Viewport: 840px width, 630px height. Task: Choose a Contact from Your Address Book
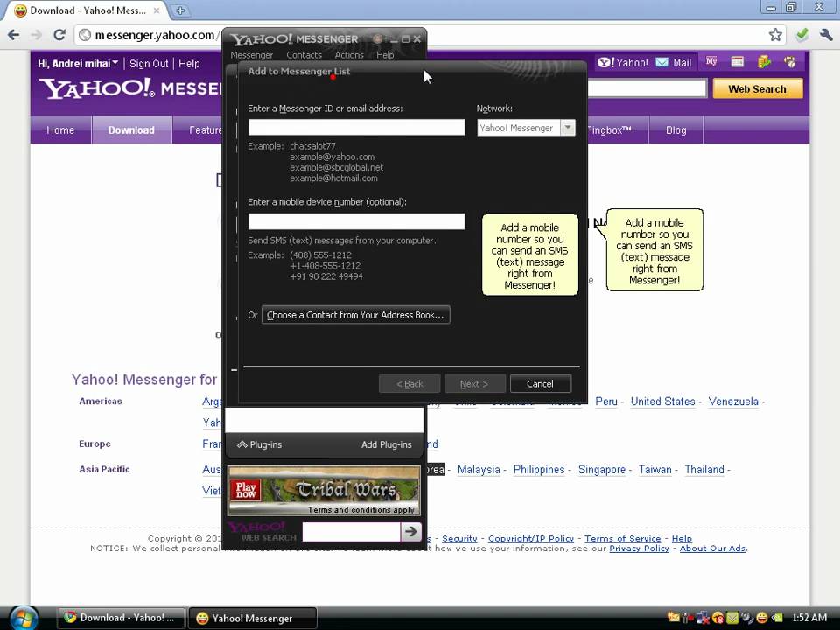pos(356,315)
